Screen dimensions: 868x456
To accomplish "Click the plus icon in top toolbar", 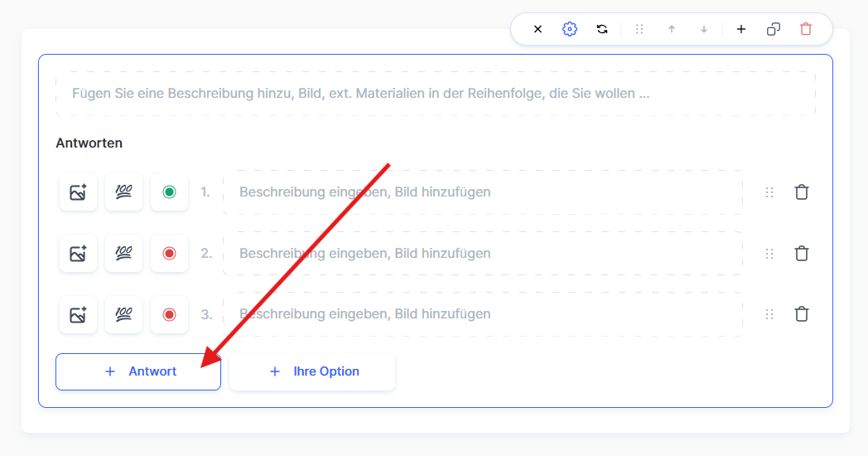I will [x=741, y=29].
